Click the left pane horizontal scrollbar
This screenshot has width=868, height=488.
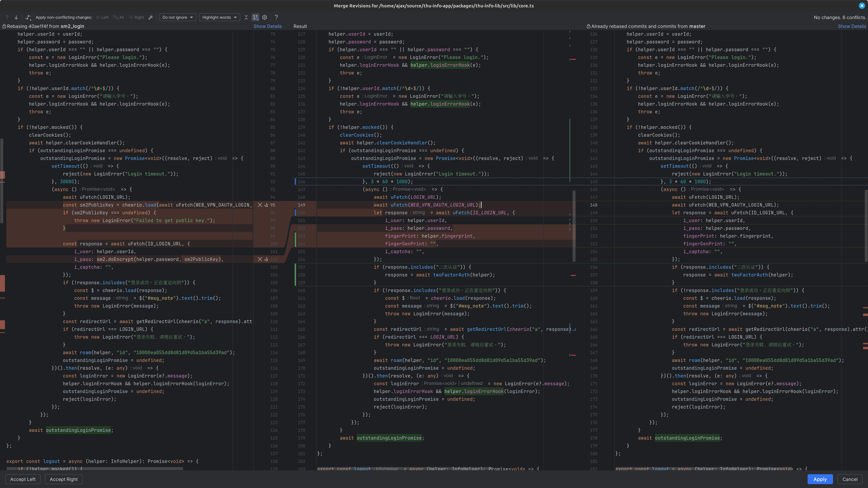click(x=95, y=468)
